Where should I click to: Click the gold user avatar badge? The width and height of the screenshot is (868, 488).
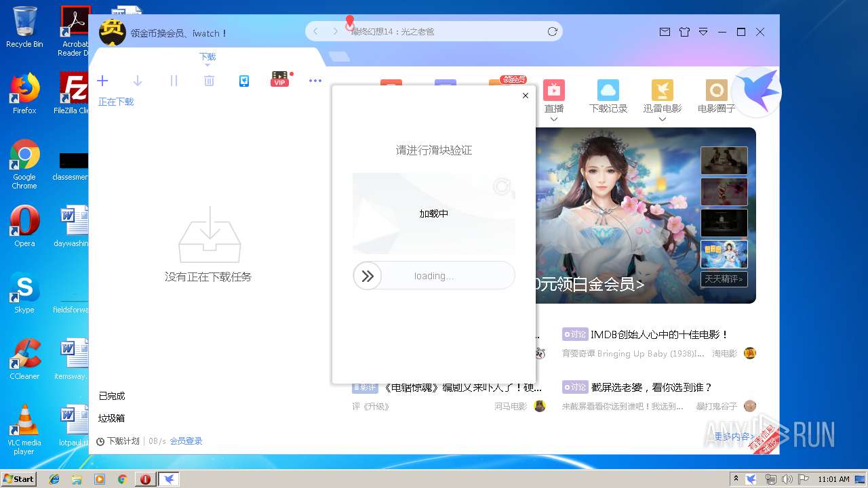(113, 32)
